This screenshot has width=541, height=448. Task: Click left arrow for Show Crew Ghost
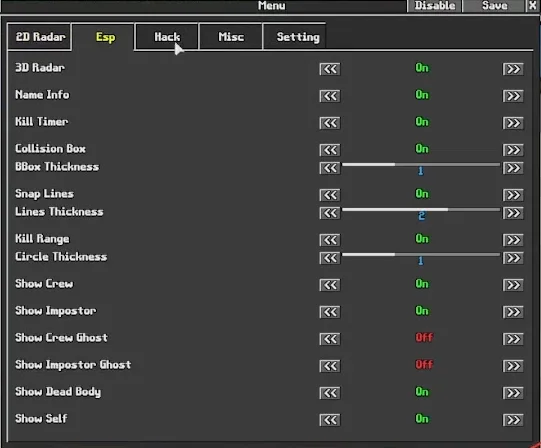click(x=330, y=339)
